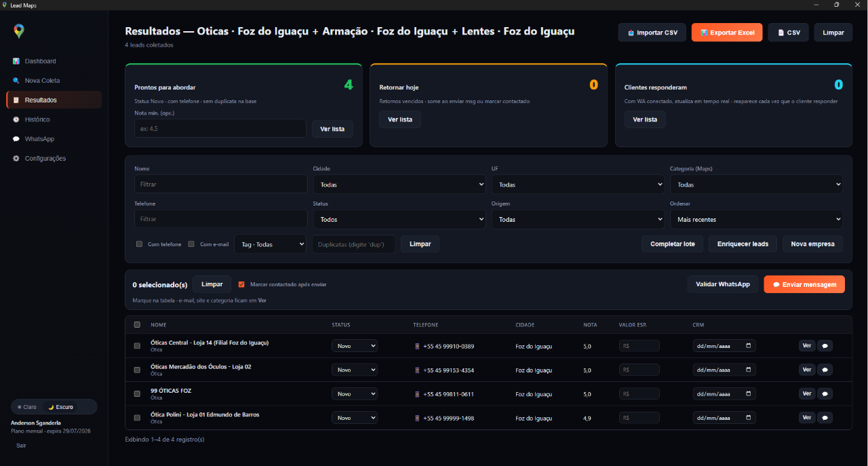Select the checkbox for Óticas Mercadão dos Óculos
The height and width of the screenshot is (466, 868).
click(137, 370)
